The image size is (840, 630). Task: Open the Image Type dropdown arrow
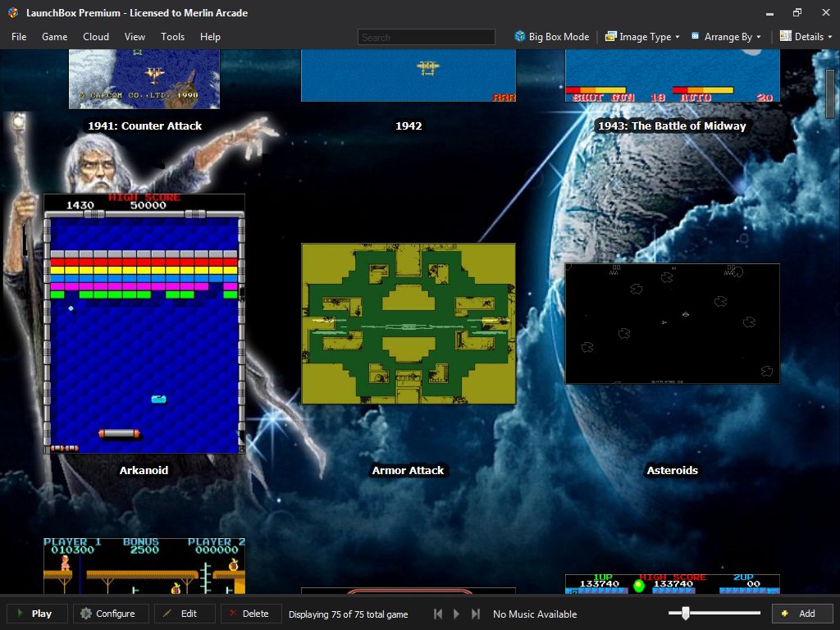click(x=678, y=37)
